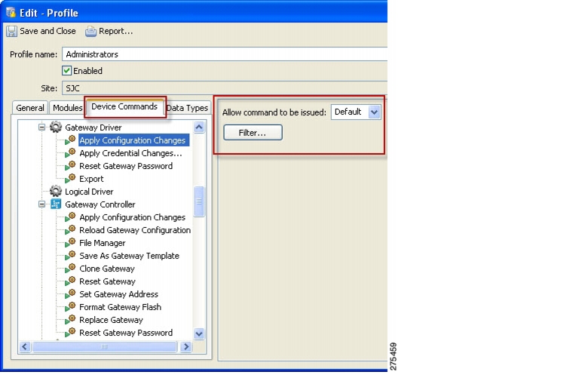Viewport: 588px width, 384px height.
Task: Click the Reload Gateway Configuration command icon
Action: [x=70, y=230]
